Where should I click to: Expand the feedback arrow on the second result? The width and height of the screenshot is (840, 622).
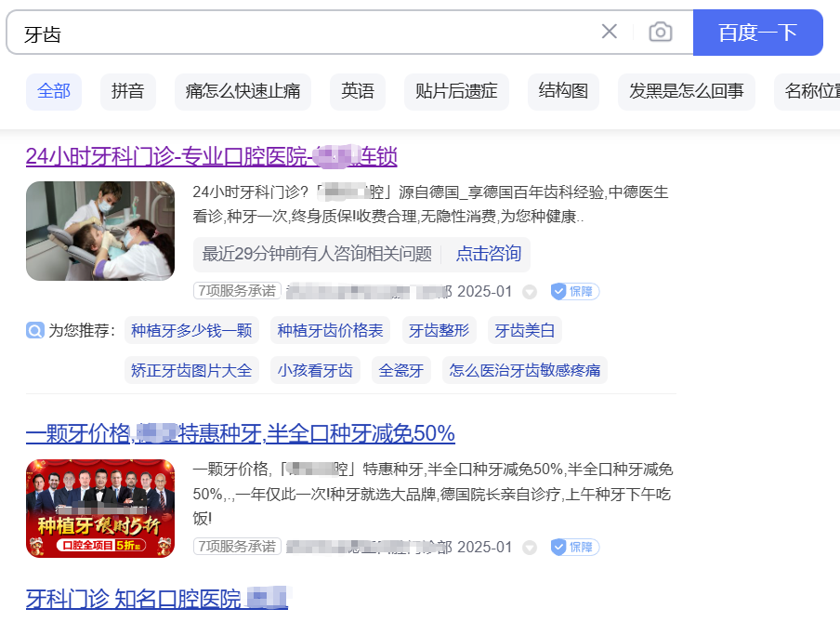point(530,548)
